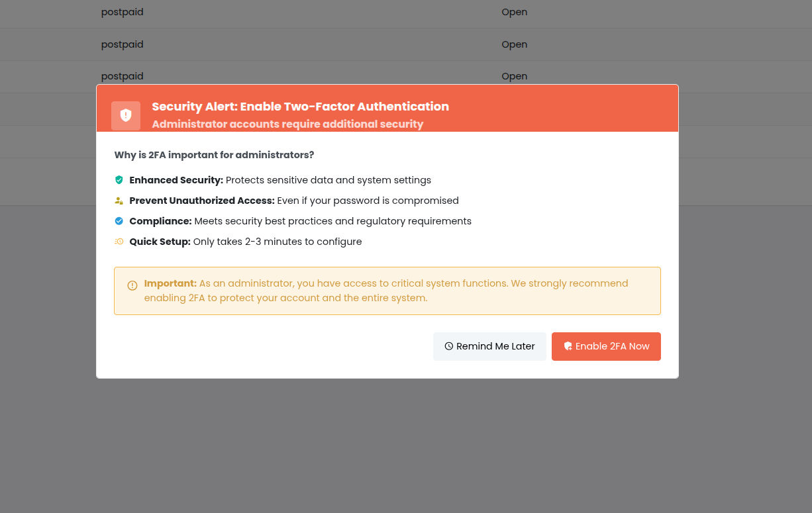Click the shield icon in the alert header
The height and width of the screenshot is (513, 812).
tap(125, 115)
